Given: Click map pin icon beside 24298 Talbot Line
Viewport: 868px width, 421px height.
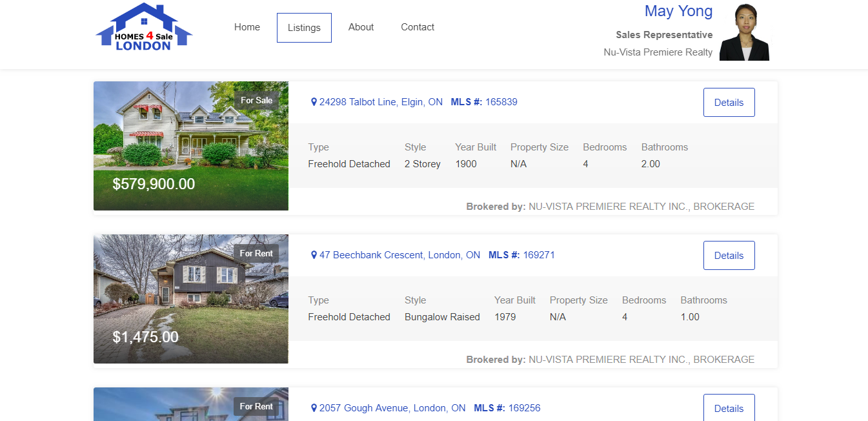Looking at the screenshot, I should click(x=314, y=102).
